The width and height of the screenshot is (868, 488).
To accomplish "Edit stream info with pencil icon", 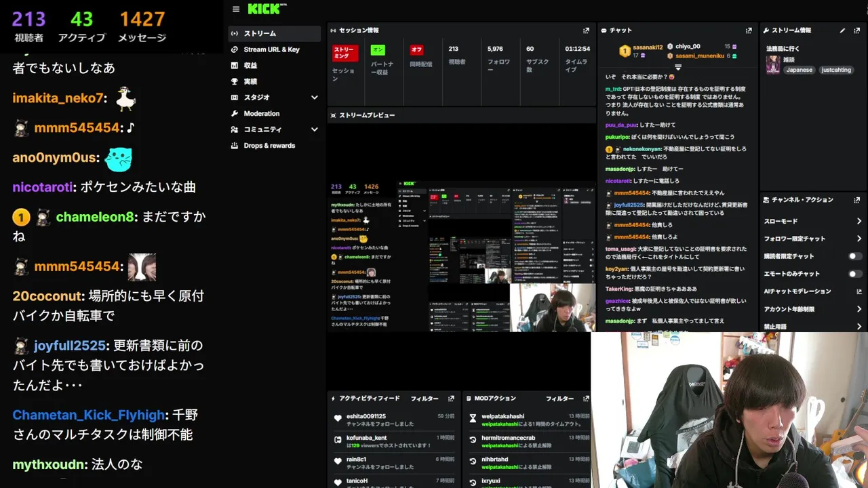I will (843, 30).
